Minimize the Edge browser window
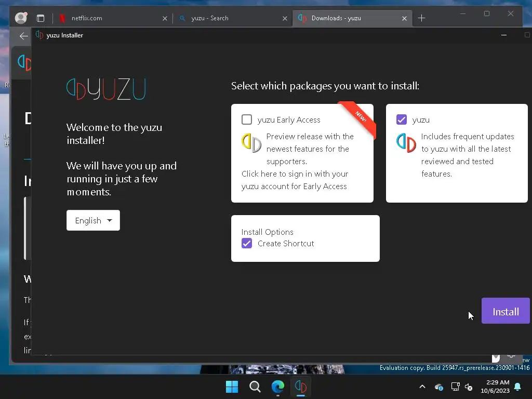The height and width of the screenshot is (399, 532). pos(463,14)
